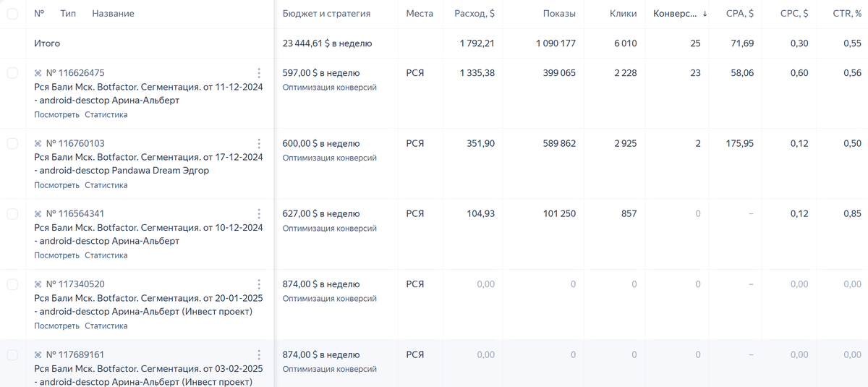Image resolution: width=868 pixels, height=387 pixels.
Task: Check the box for campaign 116564341
Action: click(x=12, y=213)
